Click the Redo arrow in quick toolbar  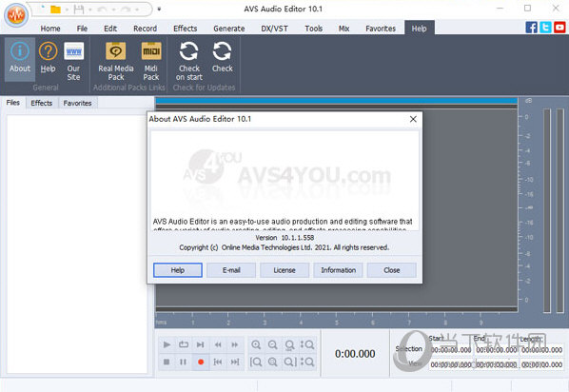126,10
